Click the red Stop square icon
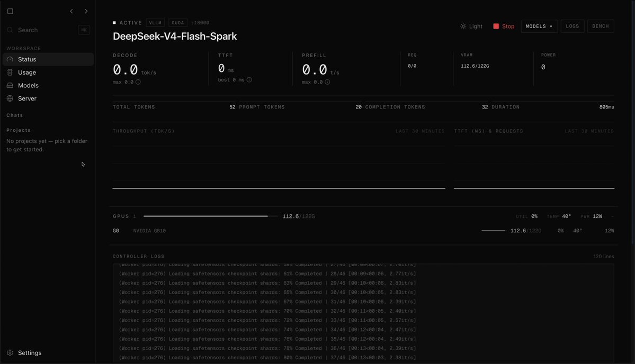This screenshot has height=364, width=635. (496, 26)
